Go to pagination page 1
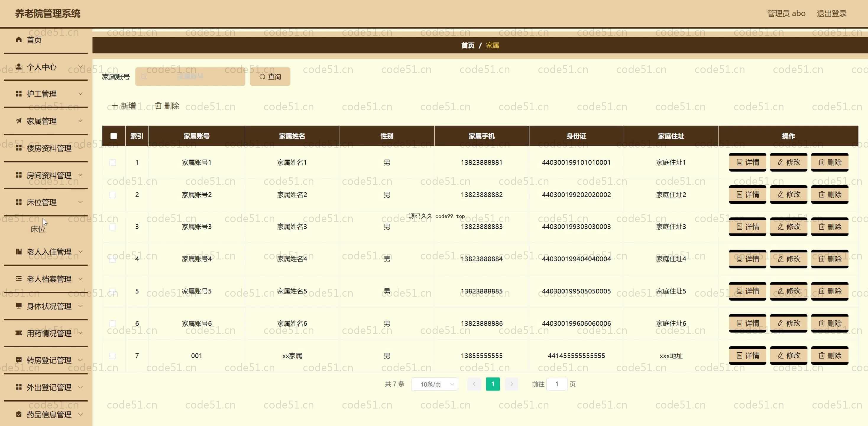 click(493, 384)
